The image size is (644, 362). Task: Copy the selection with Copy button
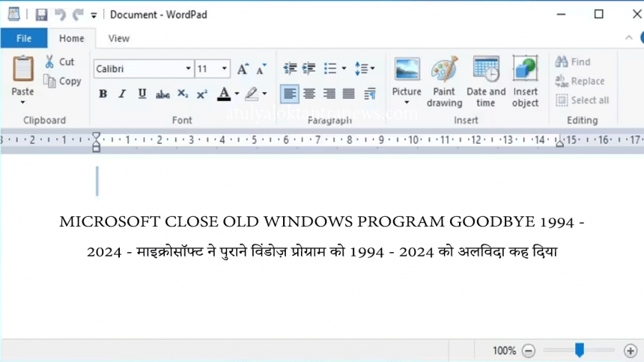[x=62, y=82]
